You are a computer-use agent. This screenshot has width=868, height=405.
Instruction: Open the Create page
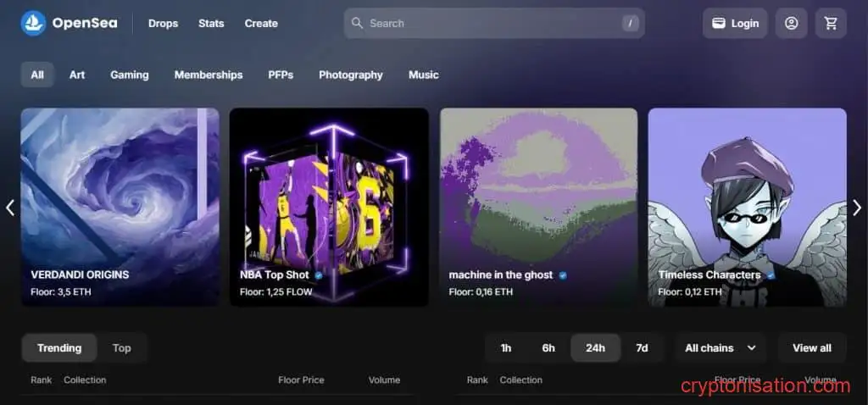click(x=261, y=23)
